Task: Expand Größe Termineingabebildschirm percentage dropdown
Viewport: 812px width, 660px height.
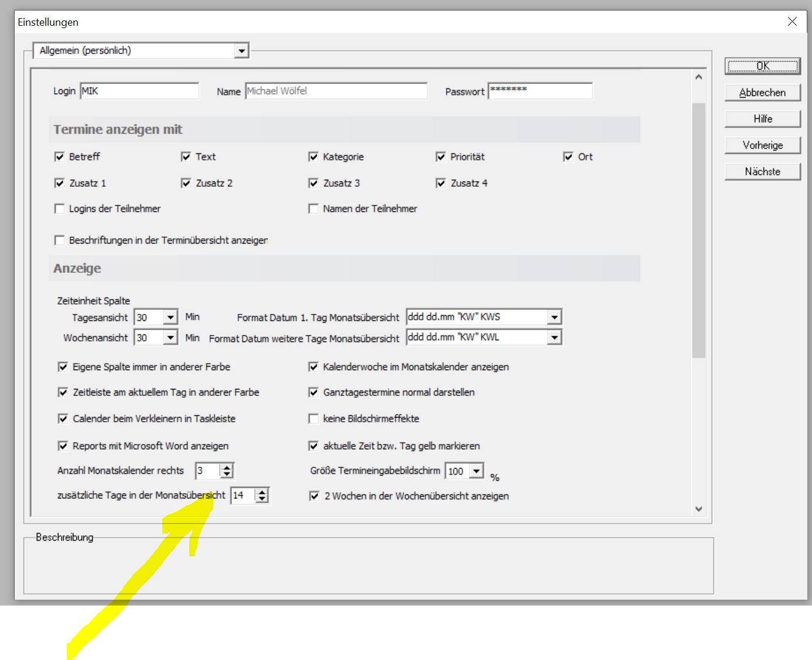Action: pos(477,471)
